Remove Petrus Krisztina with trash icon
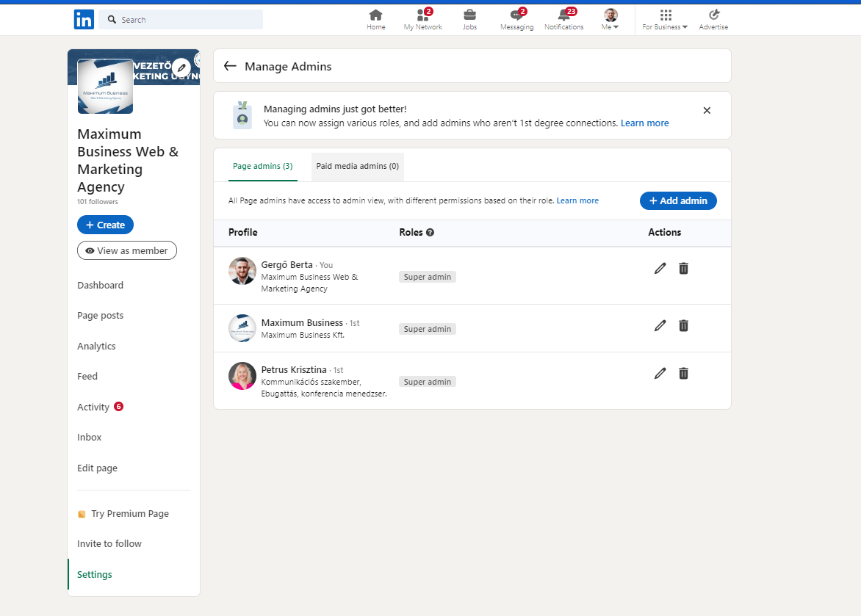 pyautogui.click(x=683, y=373)
